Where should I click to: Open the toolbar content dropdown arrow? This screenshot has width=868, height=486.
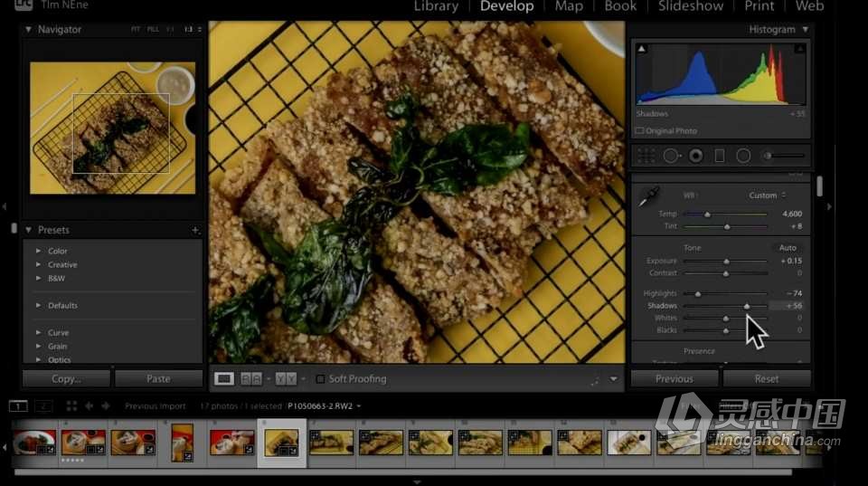(613, 379)
